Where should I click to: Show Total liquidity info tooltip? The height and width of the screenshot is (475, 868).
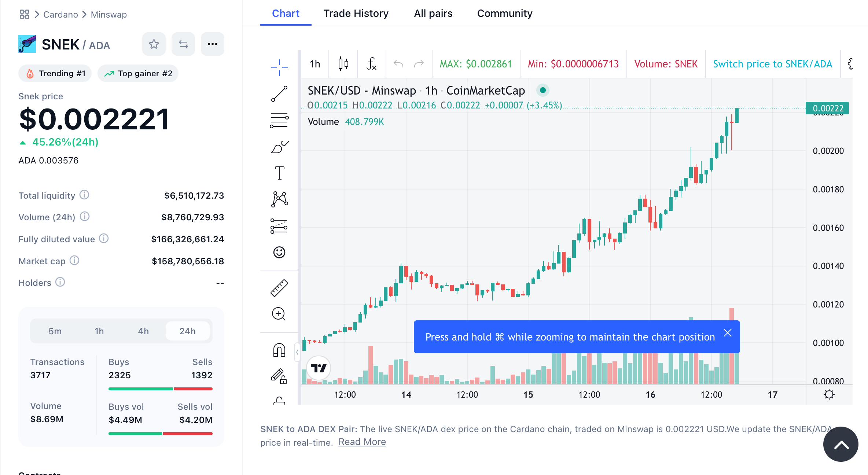(84, 195)
